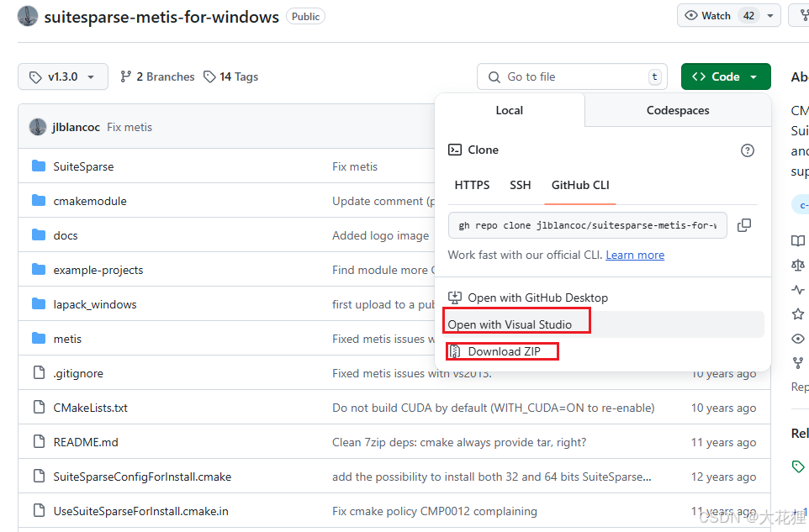This screenshot has height=532, width=809.
Task: Open the latest commit message Fix metis in header
Action: tap(130, 128)
